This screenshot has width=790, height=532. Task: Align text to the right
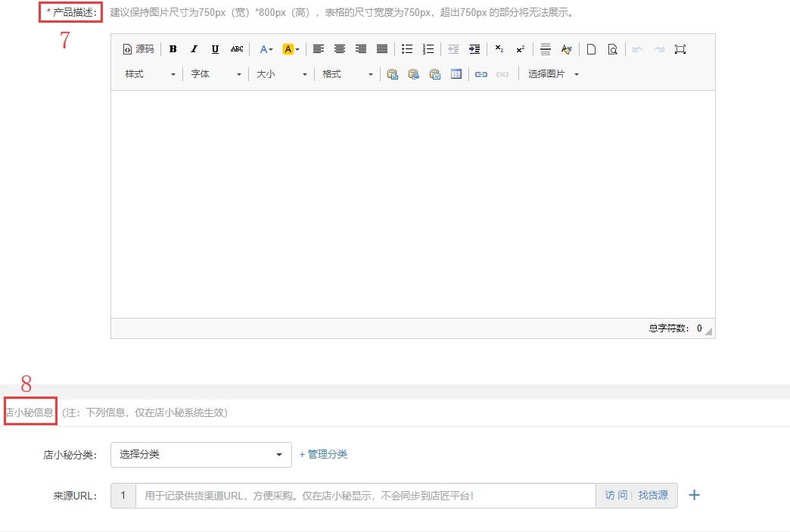(x=361, y=49)
